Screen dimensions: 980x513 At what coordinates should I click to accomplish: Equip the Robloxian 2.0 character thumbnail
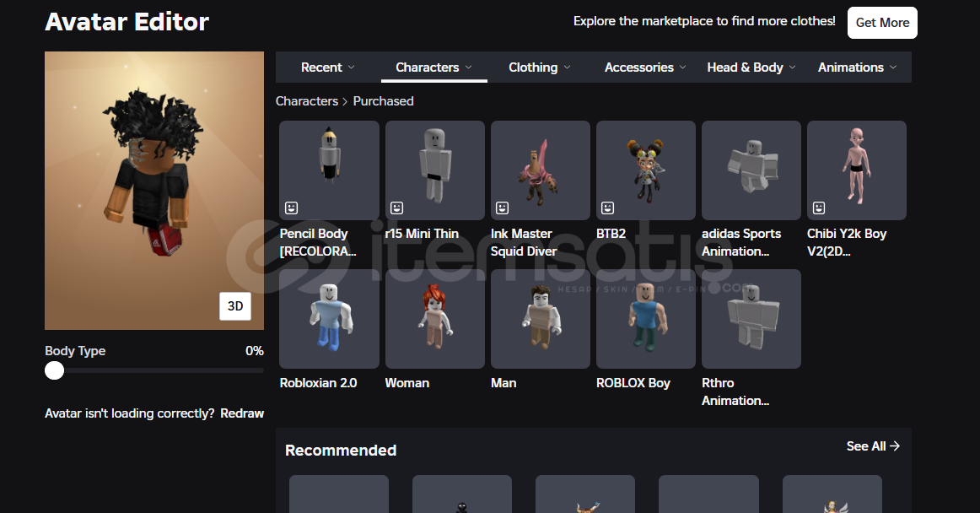pos(330,319)
